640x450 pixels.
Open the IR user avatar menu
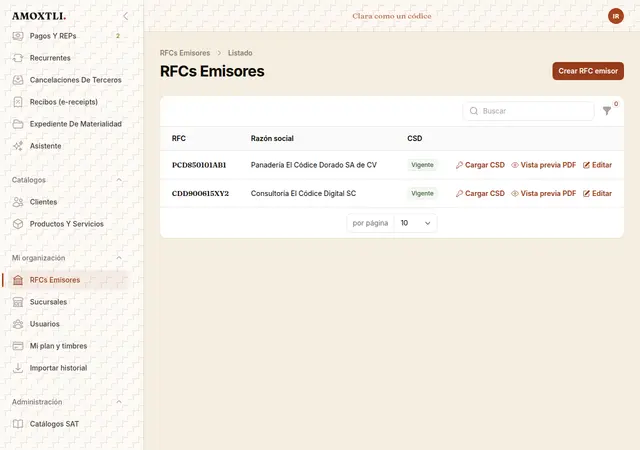pyautogui.click(x=616, y=16)
